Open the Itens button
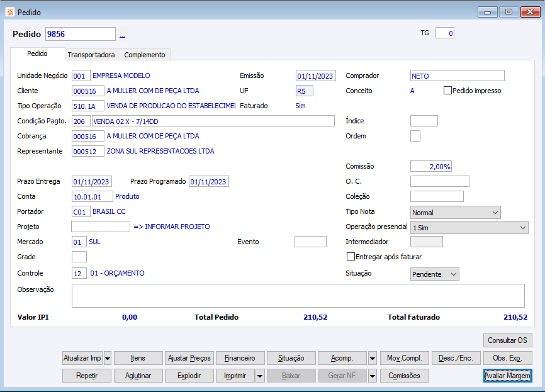Image resolution: width=545 pixels, height=392 pixels. (x=138, y=358)
